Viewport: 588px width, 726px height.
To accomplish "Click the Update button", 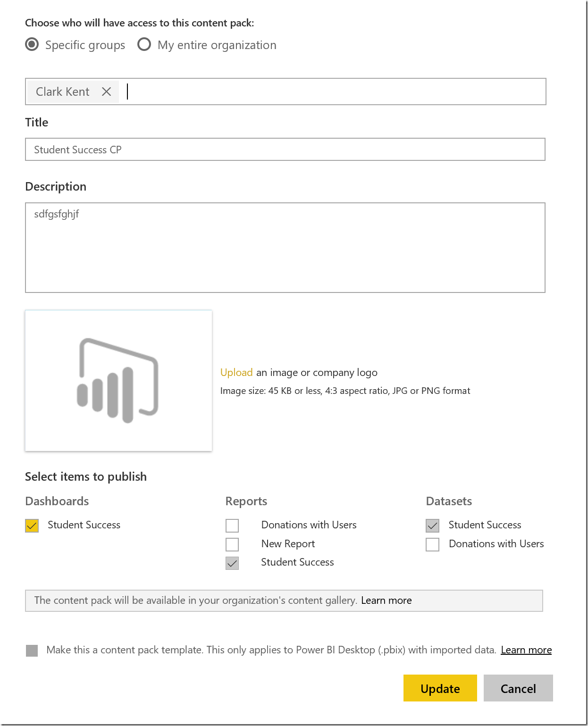I will tap(440, 688).
